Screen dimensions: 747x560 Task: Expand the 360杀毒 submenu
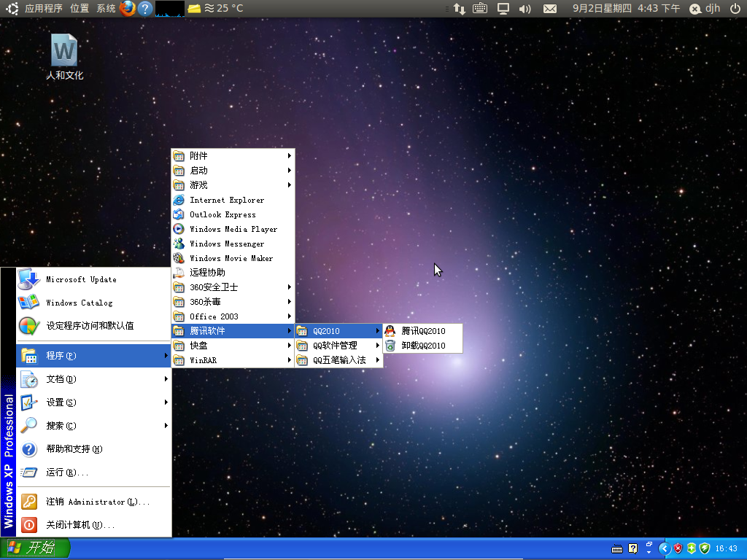coord(233,302)
